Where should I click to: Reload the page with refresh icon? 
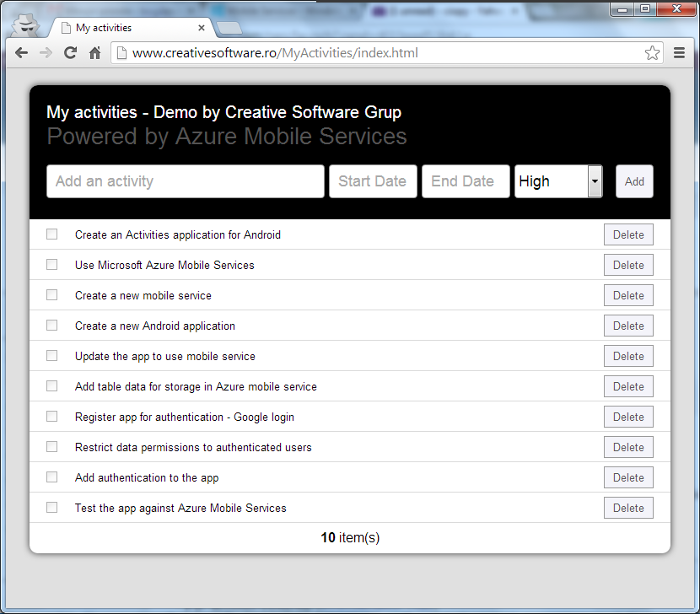[x=70, y=53]
